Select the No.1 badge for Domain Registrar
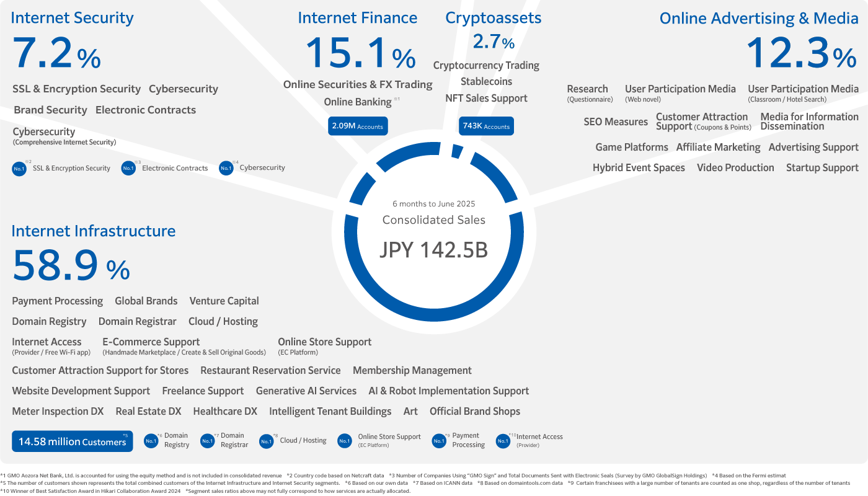 208,441
